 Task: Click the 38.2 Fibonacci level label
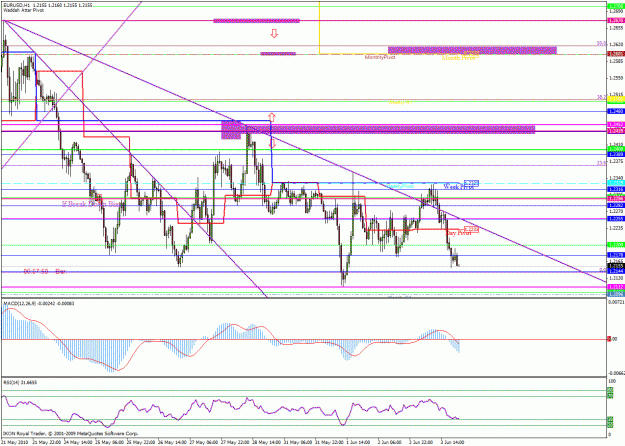coord(601,97)
